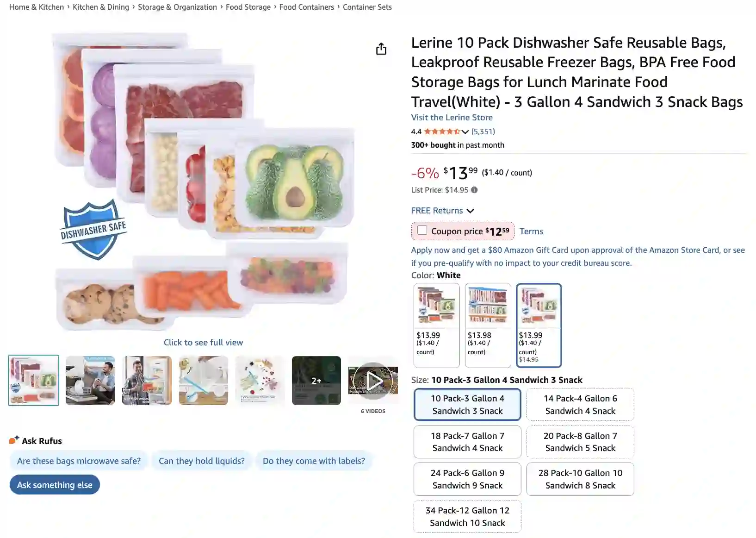Visit the Lerine Store link

point(452,118)
